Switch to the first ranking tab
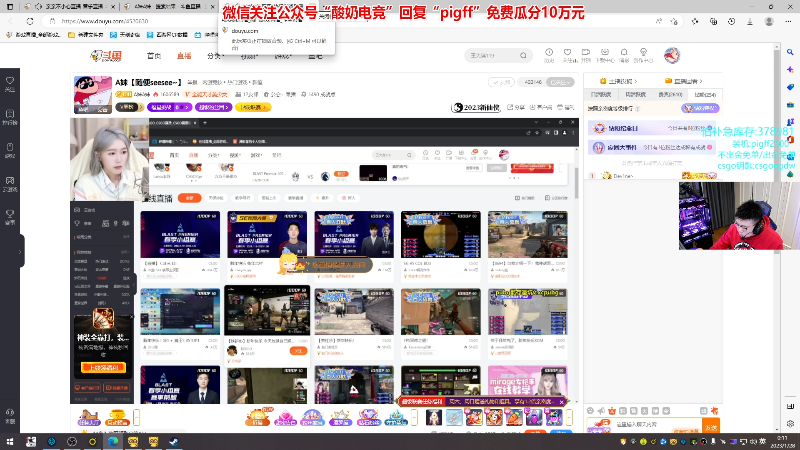Screen dimensions: 800x450 pos(601,94)
